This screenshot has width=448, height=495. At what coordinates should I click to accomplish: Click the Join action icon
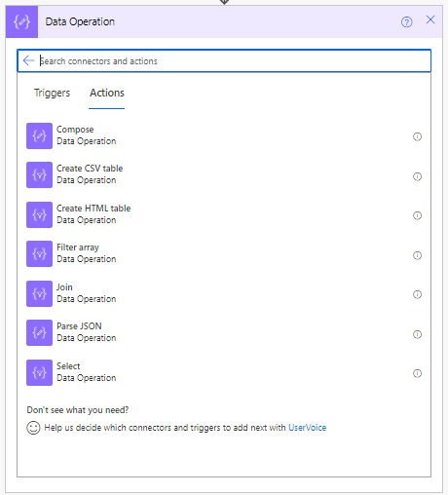pyautogui.click(x=39, y=293)
